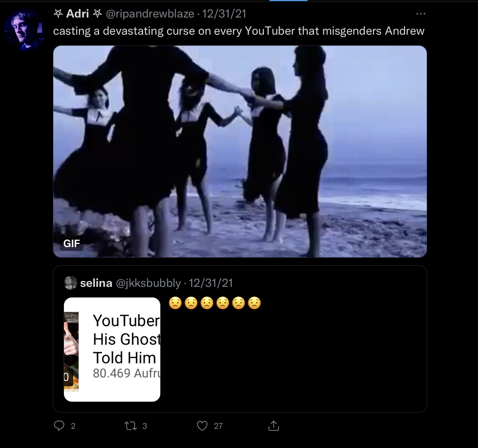Click the like count 27

(x=218, y=426)
